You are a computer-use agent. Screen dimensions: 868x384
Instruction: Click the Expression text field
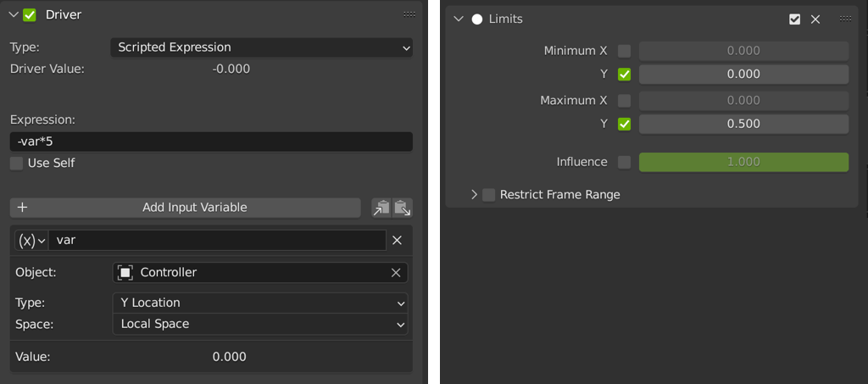[x=211, y=142]
